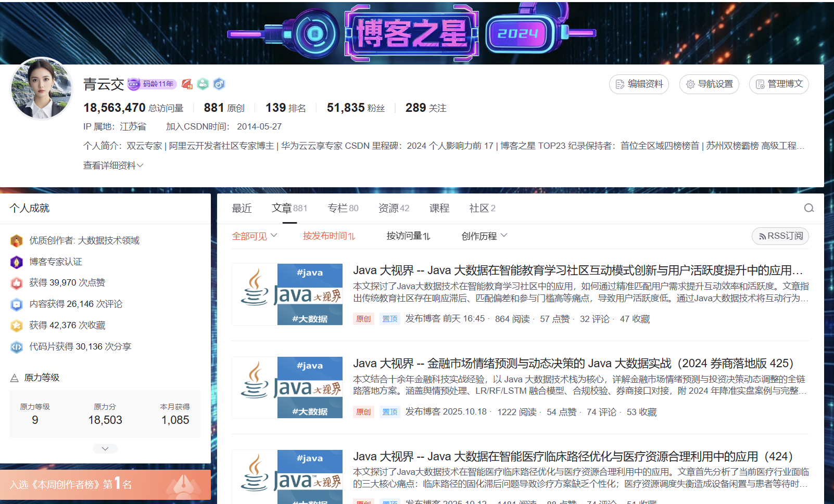Click 原创 tag on 金融市场 article

(x=363, y=412)
